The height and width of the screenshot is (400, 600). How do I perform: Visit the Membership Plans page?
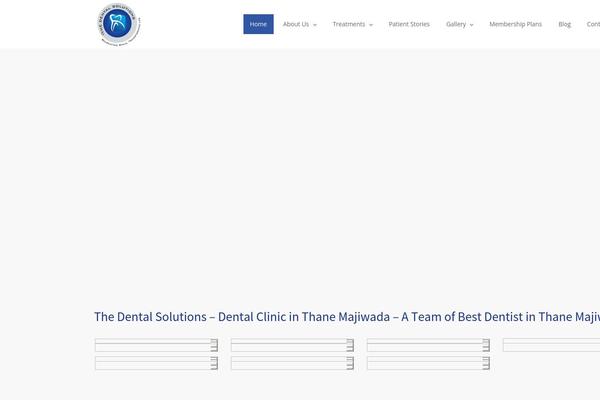[515, 24]
